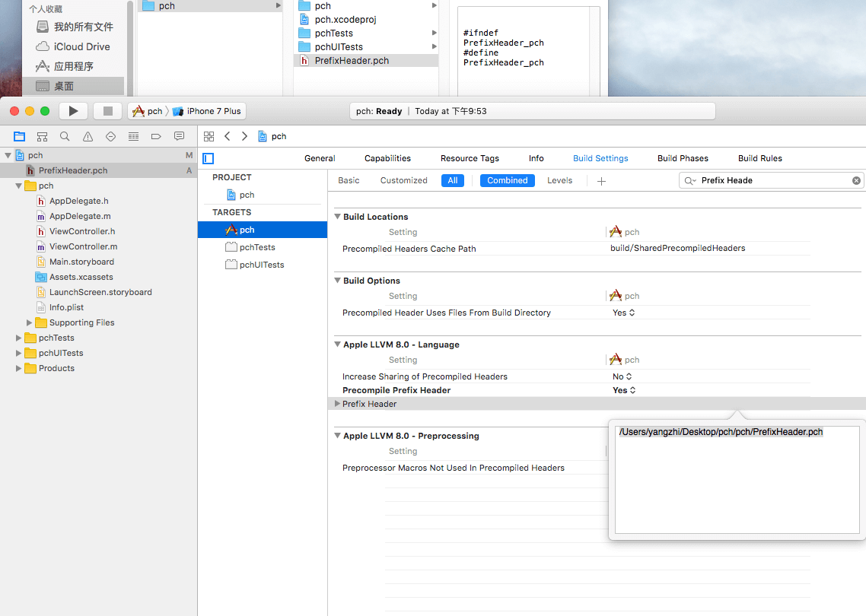Open the Find navigator magnifier icon

coord(65,137)
